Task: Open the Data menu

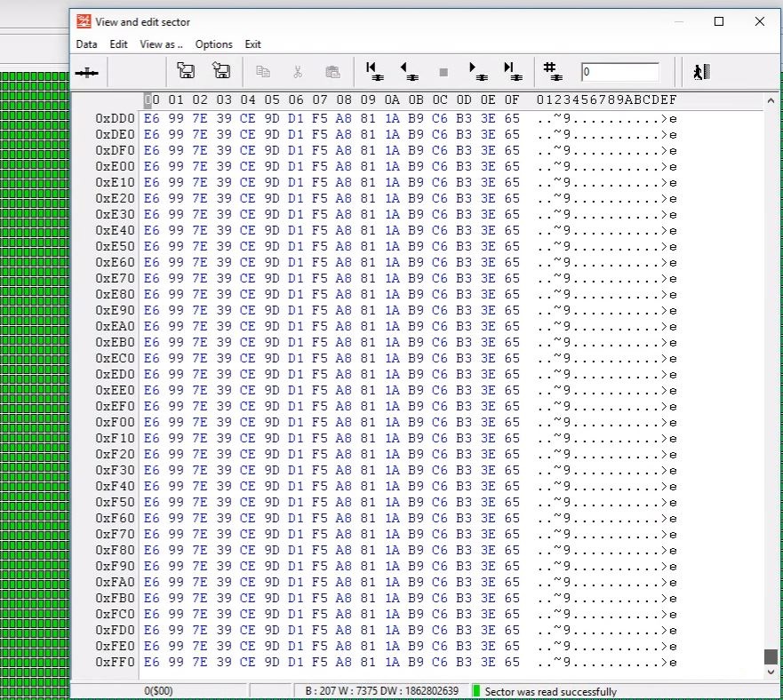Action: tap(86, 44)
